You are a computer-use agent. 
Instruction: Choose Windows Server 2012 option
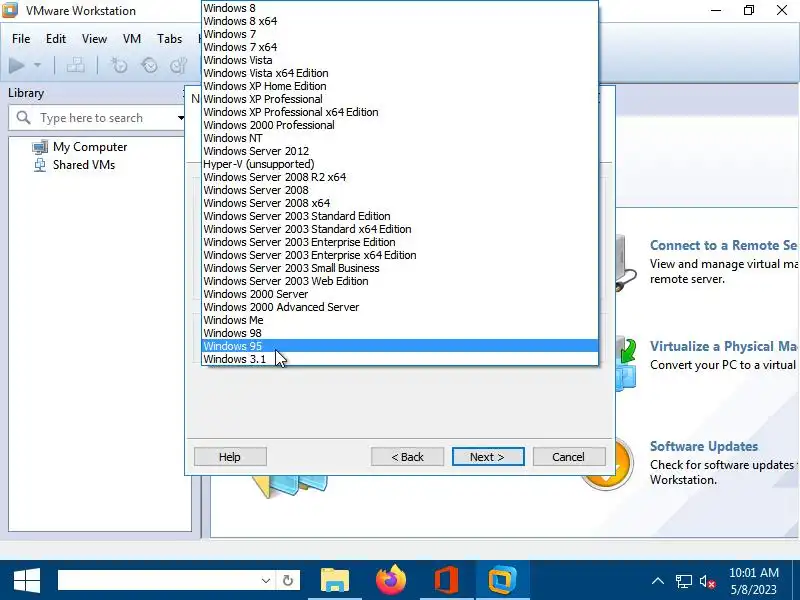[399, 151]
